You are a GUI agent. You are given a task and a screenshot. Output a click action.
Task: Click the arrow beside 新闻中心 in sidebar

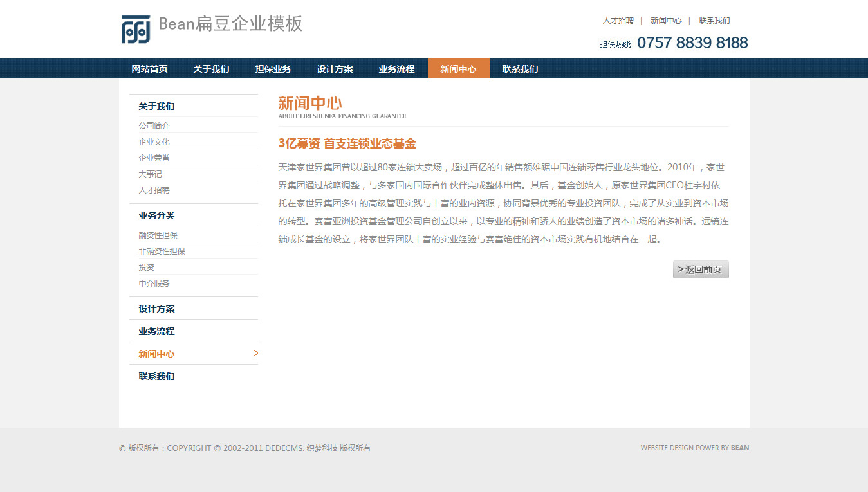(x=255, y=353)
